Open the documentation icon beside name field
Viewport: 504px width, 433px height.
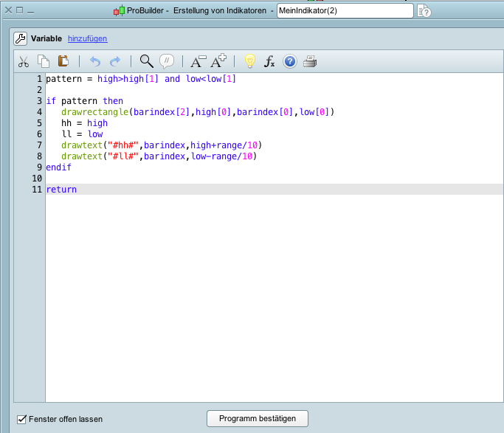tap(424, 10)
